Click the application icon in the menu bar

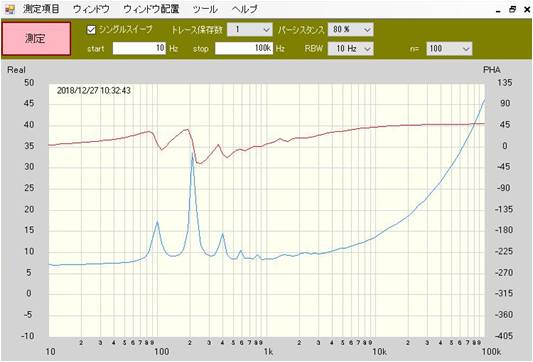point(10,9)
